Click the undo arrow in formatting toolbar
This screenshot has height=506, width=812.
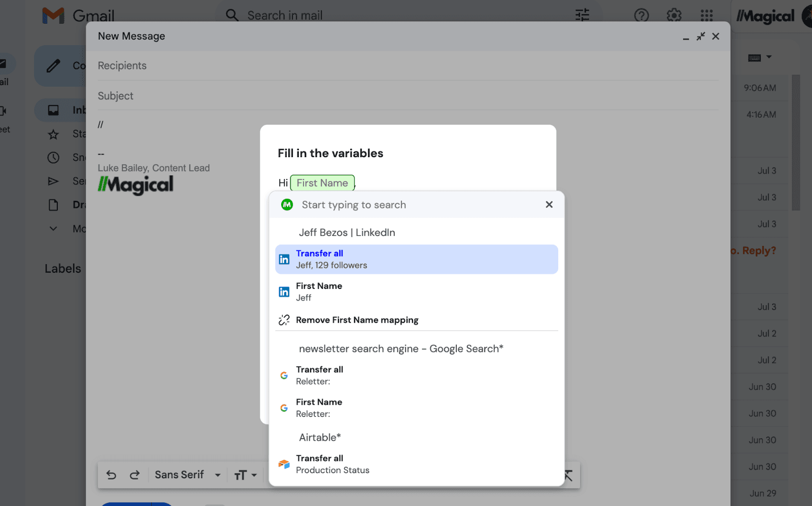point(111,475)
